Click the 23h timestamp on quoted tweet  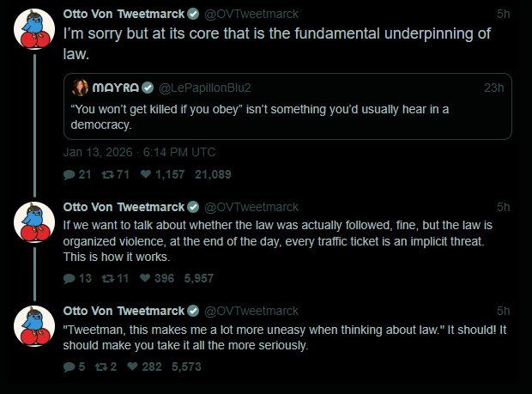(493, 88)
